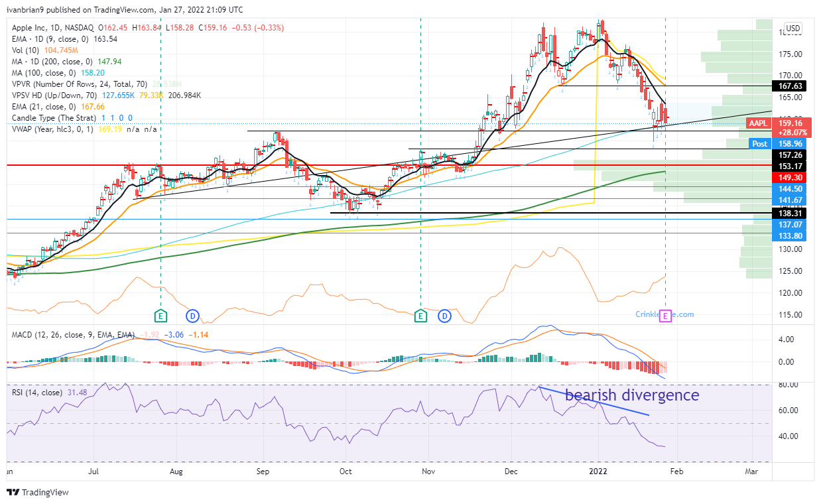Click the red AAPL symbol price tag
The image size is (821, 504).
(x=758, y=123)
